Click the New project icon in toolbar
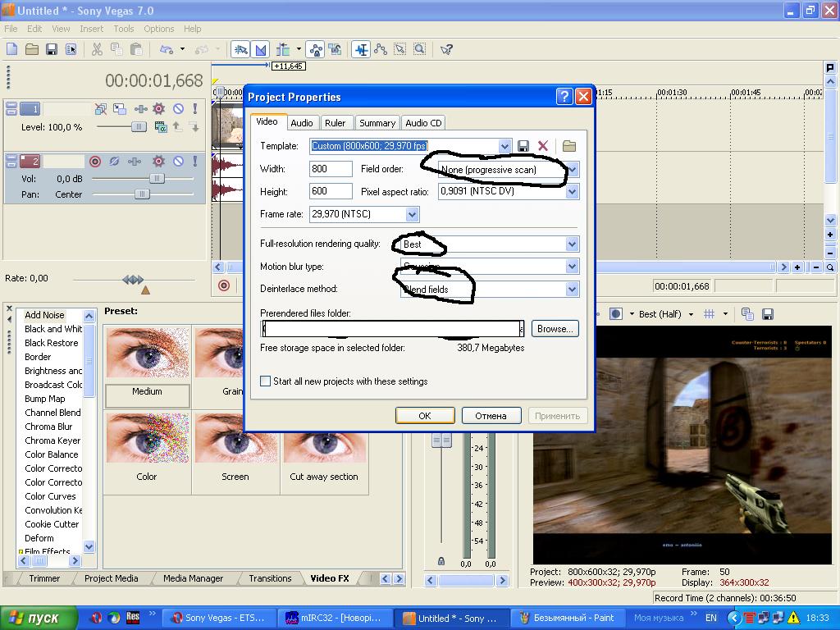The image size is (840, 630). tap(11, 49)
